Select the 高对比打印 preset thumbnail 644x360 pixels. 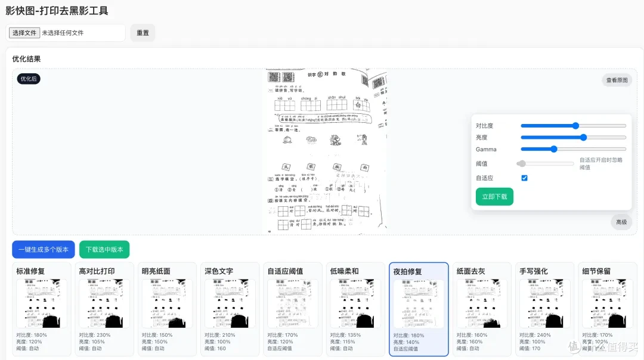(104, 303)
